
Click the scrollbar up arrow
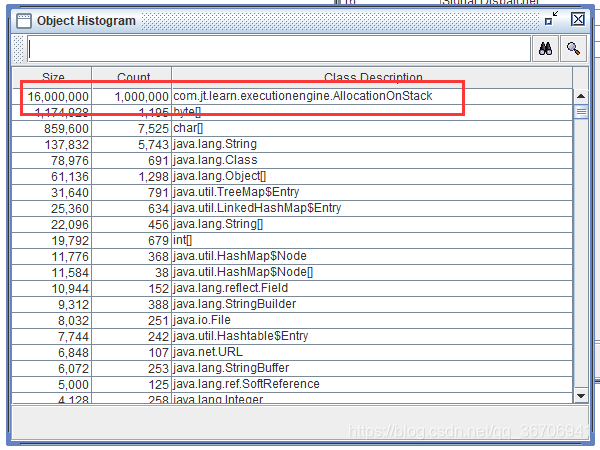click(581, 96)
